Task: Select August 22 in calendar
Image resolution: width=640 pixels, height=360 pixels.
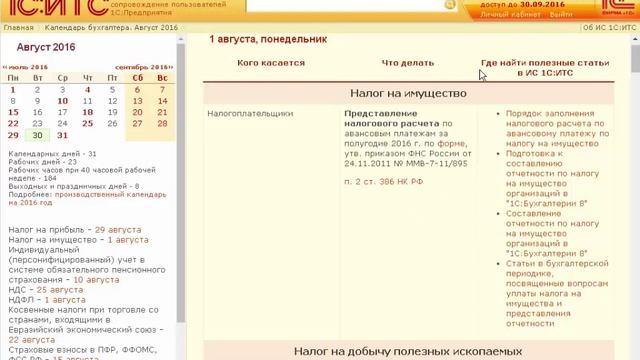Action: point(13,123)
